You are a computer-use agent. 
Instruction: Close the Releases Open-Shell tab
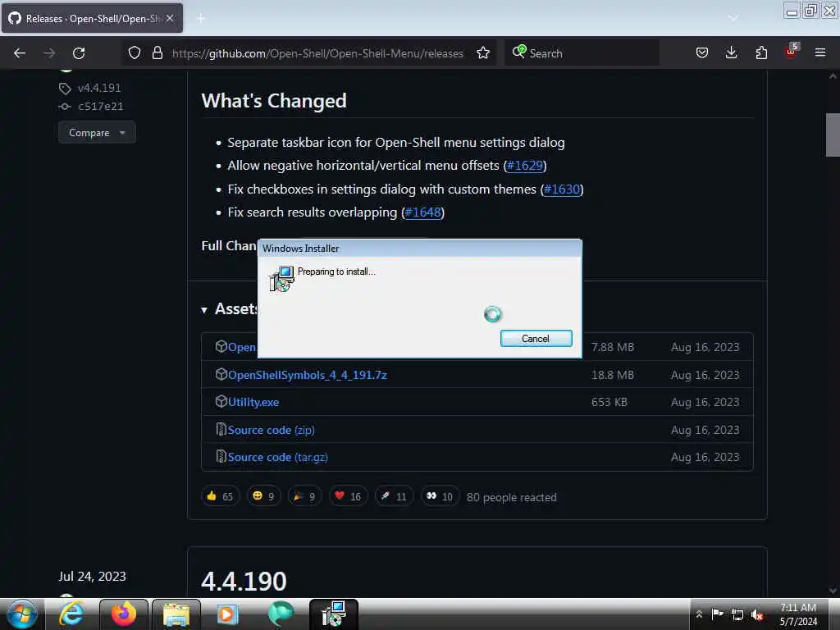point(170,18)
